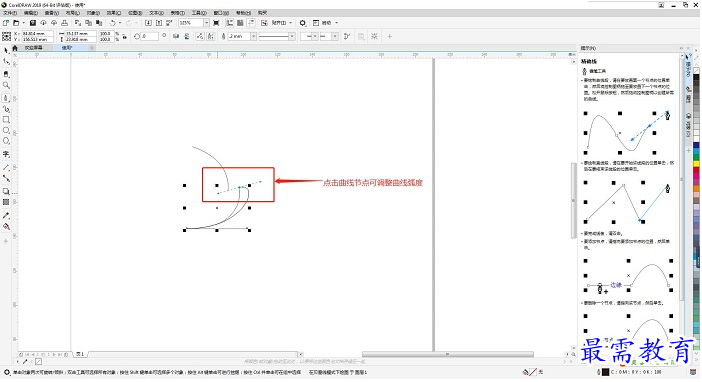Click the Mirror horizontally icon
The height and width of the screenshot is (382, 702).
[x=176, y=36]
